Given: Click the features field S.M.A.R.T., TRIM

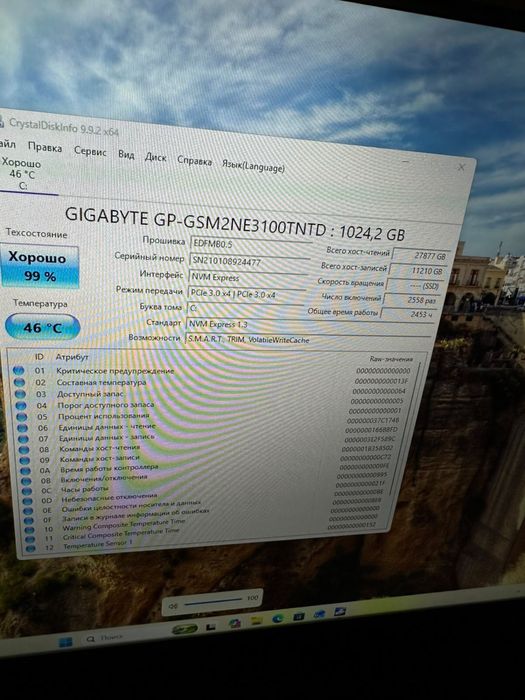Looking at the screenshot, I should (x=308, y=341).
